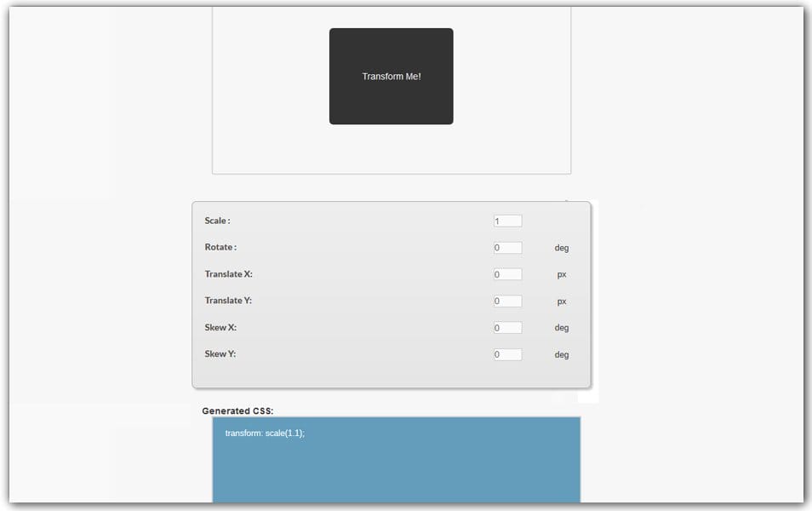Click the Skew X input field

click(506, 327)
